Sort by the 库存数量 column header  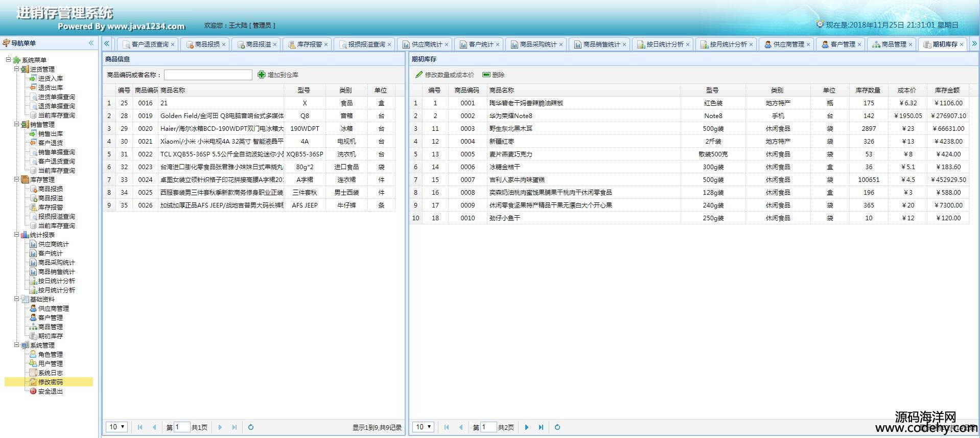(868, 90)
